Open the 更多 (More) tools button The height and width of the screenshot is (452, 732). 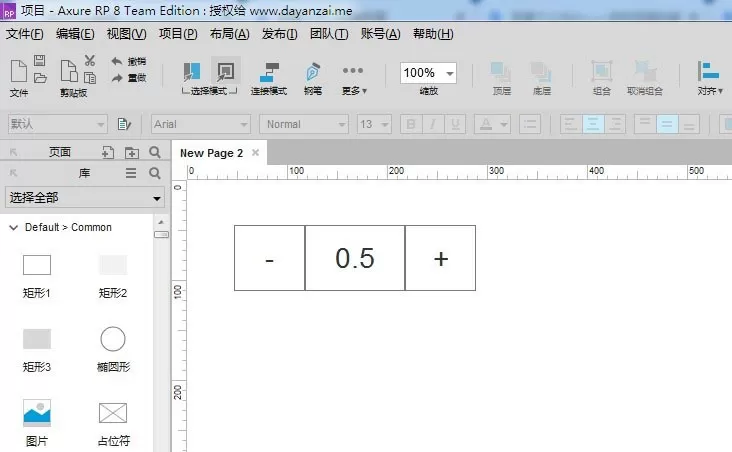point(353,78)
